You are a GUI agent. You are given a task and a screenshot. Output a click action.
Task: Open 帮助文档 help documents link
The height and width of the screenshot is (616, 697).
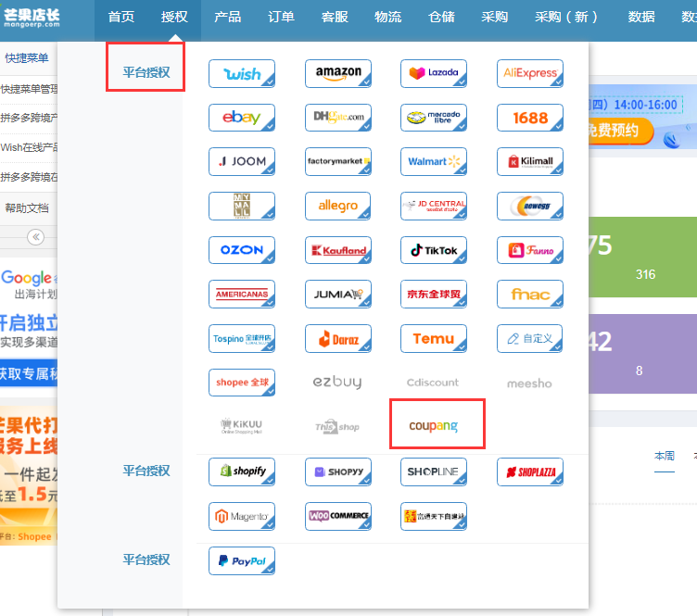point(27,207)
